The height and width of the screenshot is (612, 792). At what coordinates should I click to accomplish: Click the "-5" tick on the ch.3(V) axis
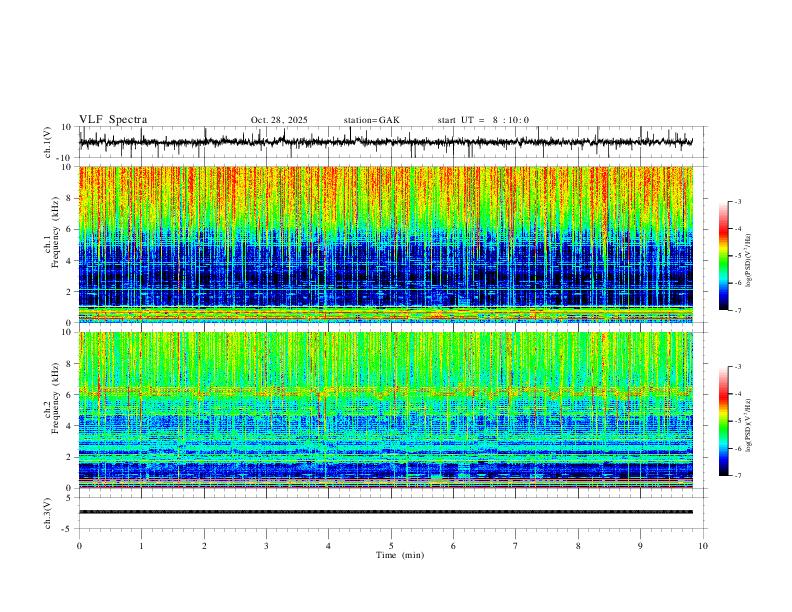tap(68, 529)
